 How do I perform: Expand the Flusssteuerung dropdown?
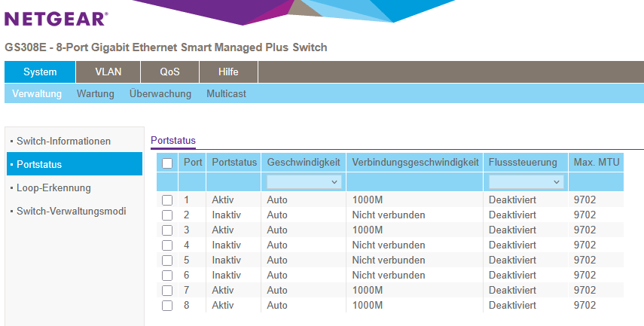[526, 181]
